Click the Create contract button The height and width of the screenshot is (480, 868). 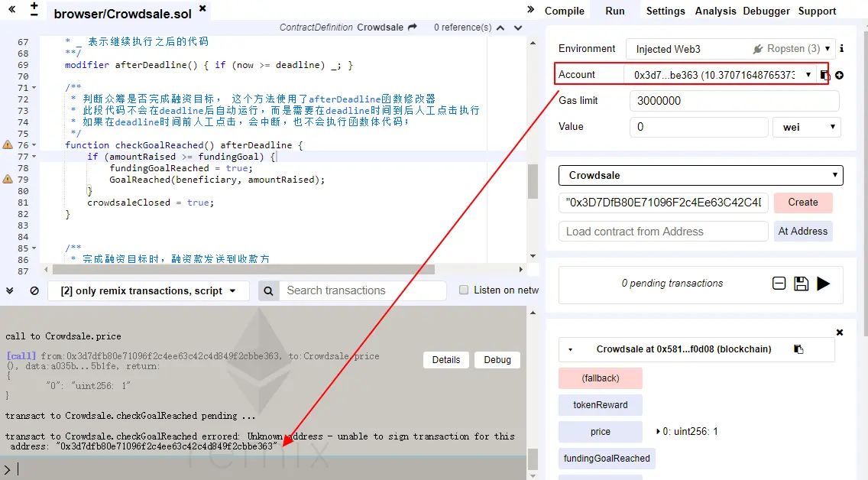(x=803, y=202)
